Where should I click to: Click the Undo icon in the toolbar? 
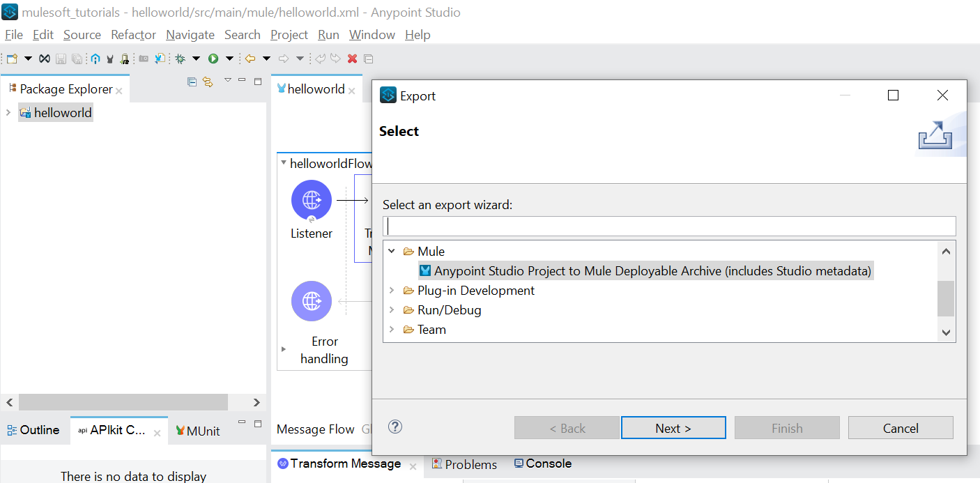point(321,59)
